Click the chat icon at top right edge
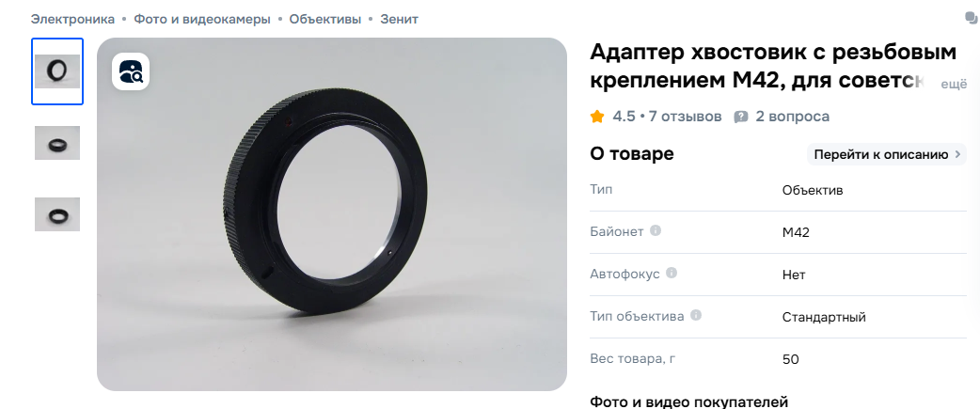Screen dimensions: 980x409 click(973, 19)
